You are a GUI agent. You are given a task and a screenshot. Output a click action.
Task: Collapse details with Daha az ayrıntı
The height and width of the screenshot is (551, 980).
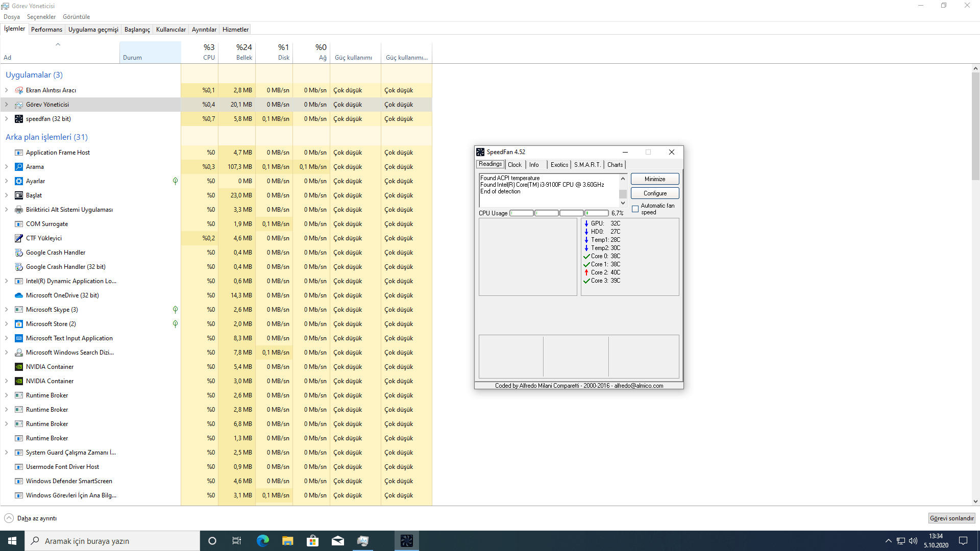coord(31,518)
